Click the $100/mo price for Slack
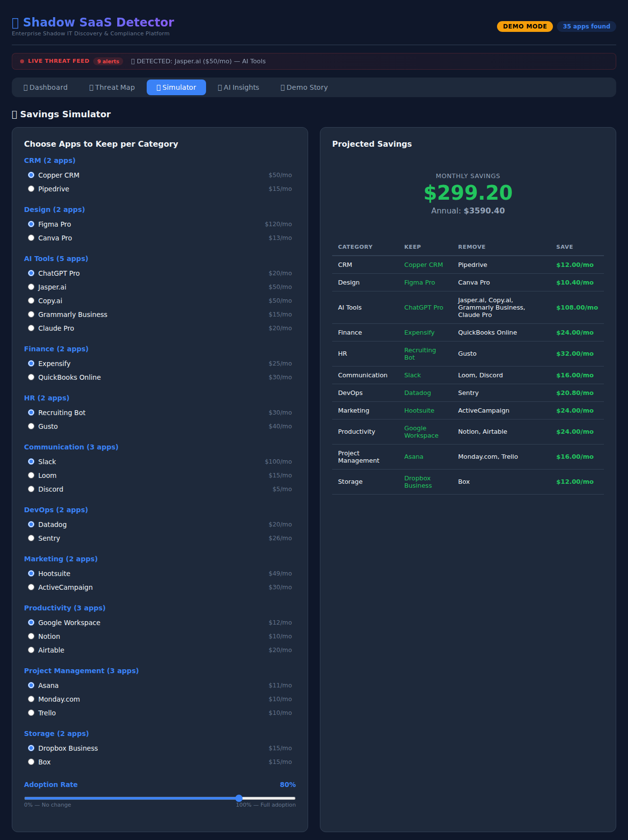This screenshot has width=628, height=840. pyautogui.click(x=278, y=462)
